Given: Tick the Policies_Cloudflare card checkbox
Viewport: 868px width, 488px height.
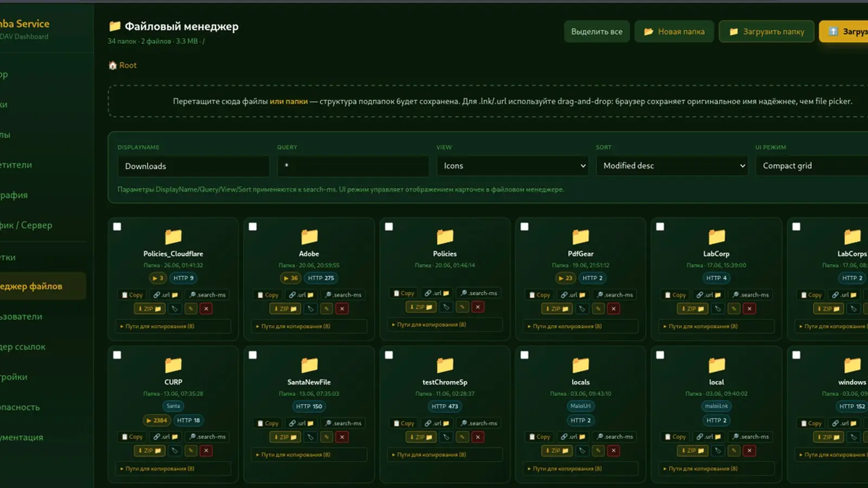Looking at the screenshot, I should [117, 227].
